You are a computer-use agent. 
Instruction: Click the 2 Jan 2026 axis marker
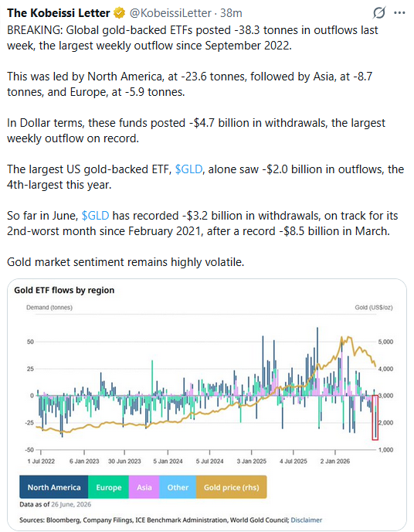click(335, 461)
